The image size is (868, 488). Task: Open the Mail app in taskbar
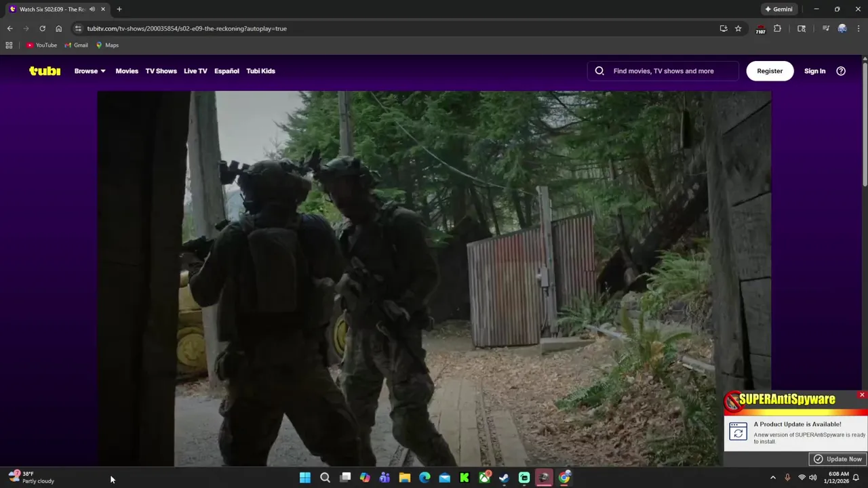444,478
